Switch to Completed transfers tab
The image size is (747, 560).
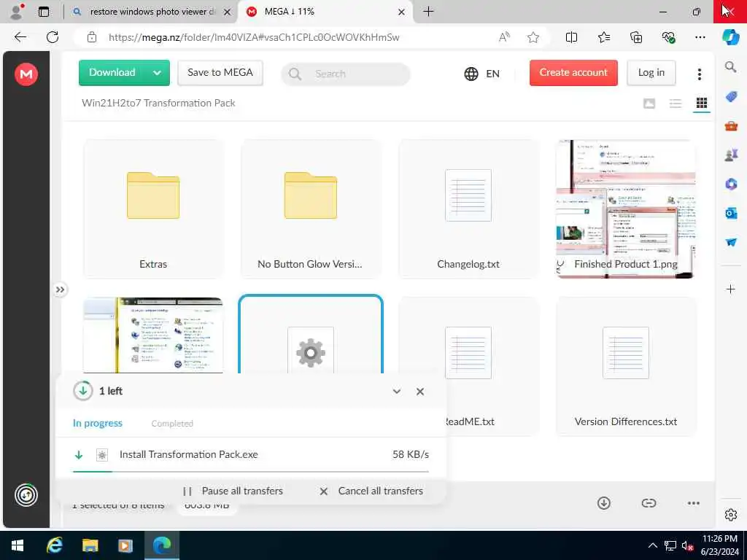(x=172, y=424)
